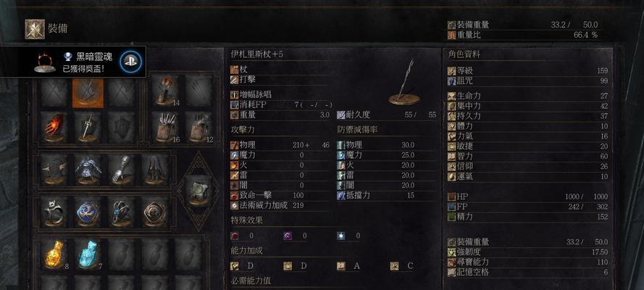644x290 pixels.
Task: Select the empty third quick item slot
Action: (122, 254)
